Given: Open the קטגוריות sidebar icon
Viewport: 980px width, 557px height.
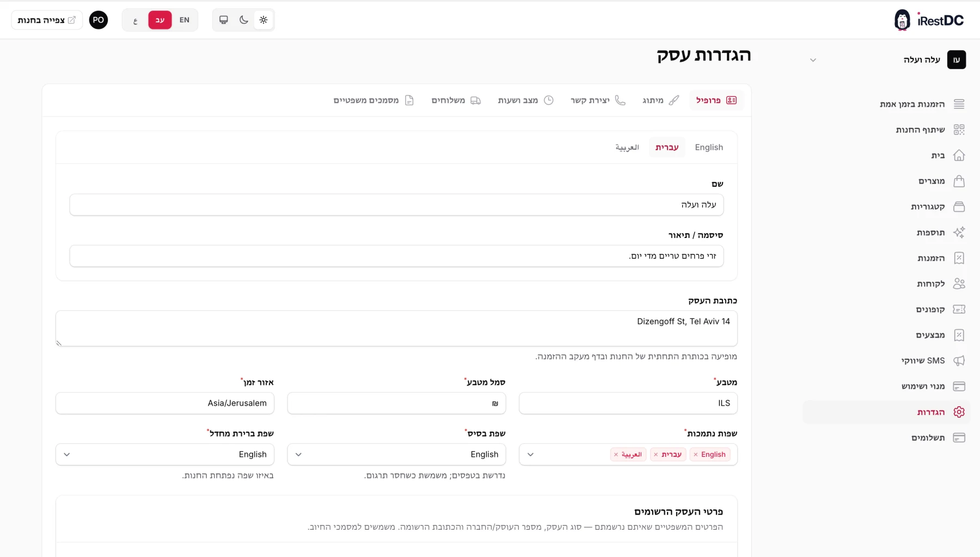Looking at the screenshot, I should (959, 206).
